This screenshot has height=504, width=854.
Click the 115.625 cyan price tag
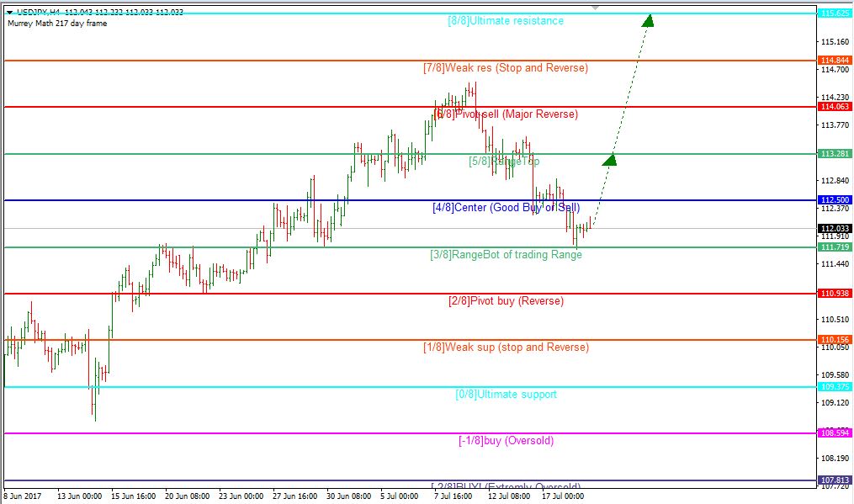click(835, 13)
